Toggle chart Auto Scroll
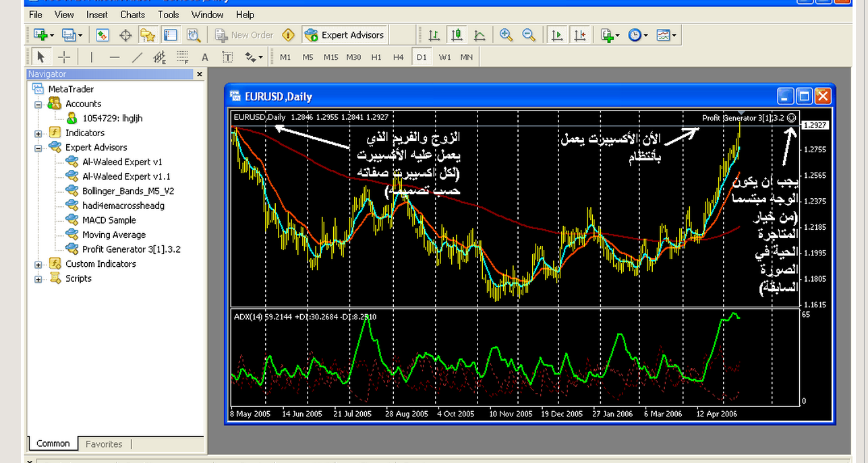The image size is (868, 463). coord(557,35)
